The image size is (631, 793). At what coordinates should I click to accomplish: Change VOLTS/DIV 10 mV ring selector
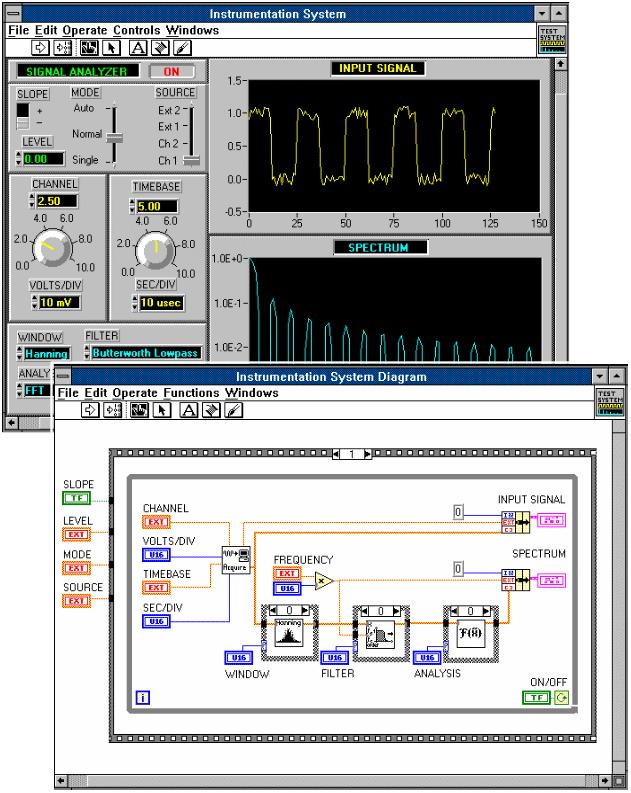pos(56,302)
